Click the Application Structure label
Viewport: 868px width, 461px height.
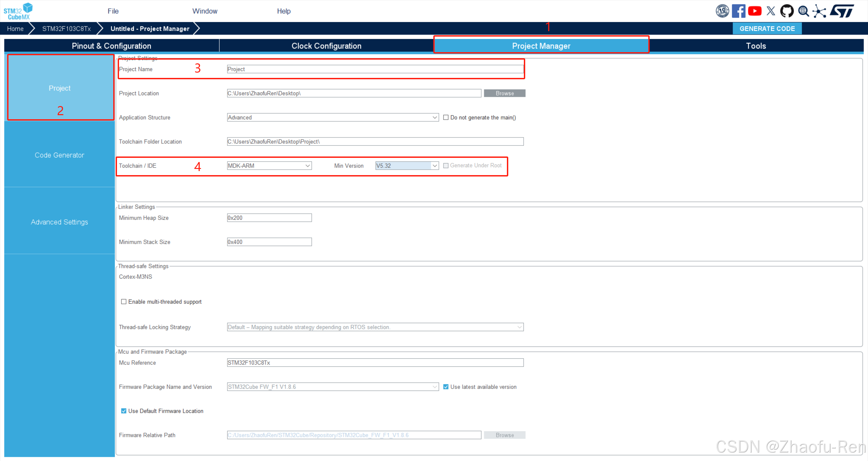[x=144, y=118]
